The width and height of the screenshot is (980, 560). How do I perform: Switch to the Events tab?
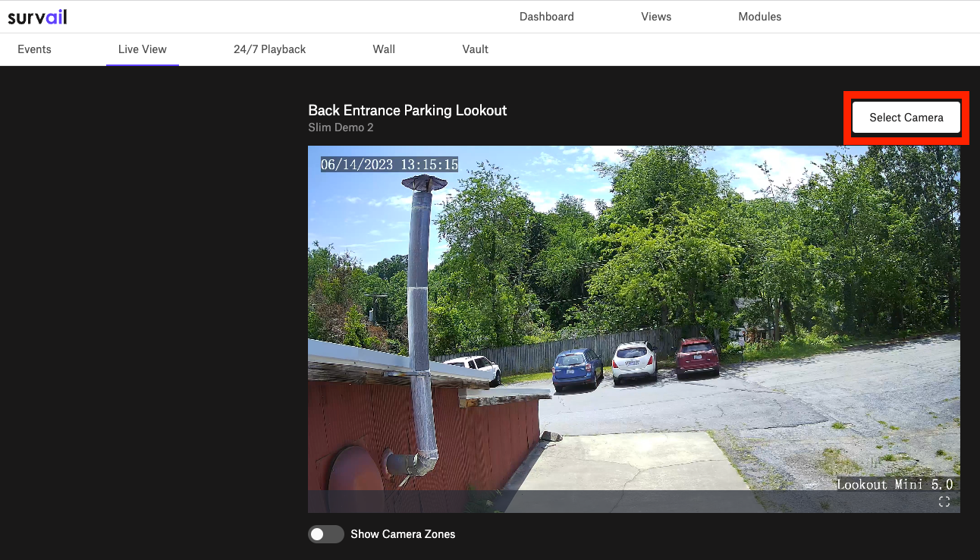pyautogui.click(x=34, y=49)
